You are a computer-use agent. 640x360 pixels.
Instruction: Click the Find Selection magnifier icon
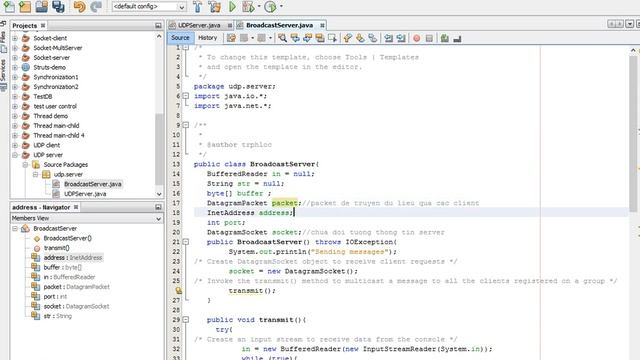[282, 38]
